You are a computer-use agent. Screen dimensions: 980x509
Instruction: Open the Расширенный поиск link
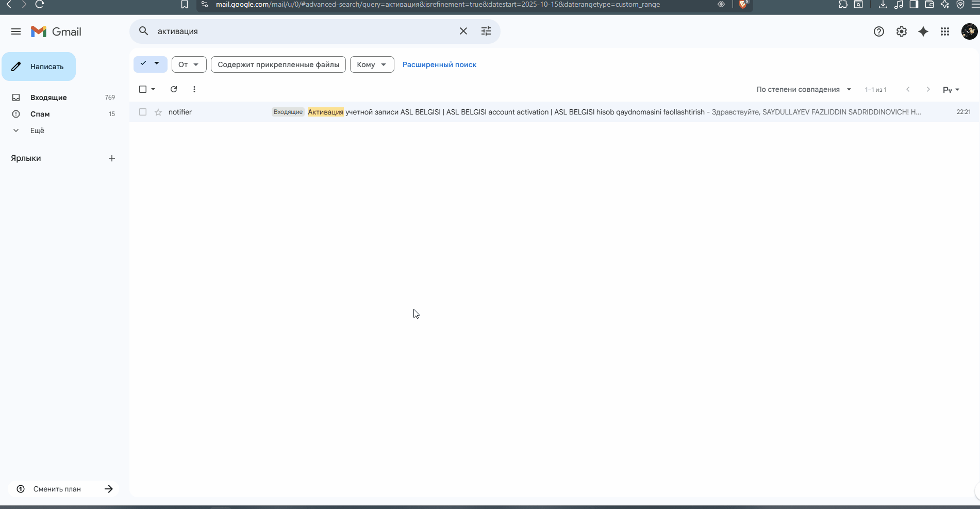[x=439, y=64]
